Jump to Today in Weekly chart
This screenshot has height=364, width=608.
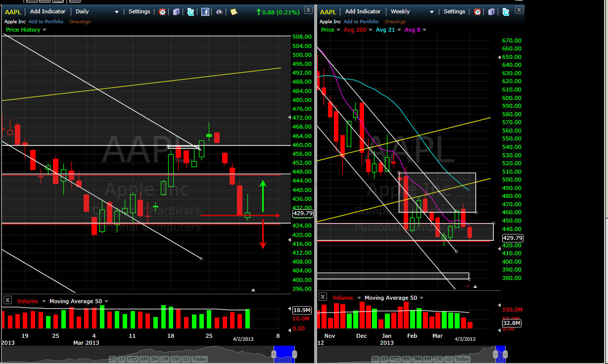coord(462,359)
